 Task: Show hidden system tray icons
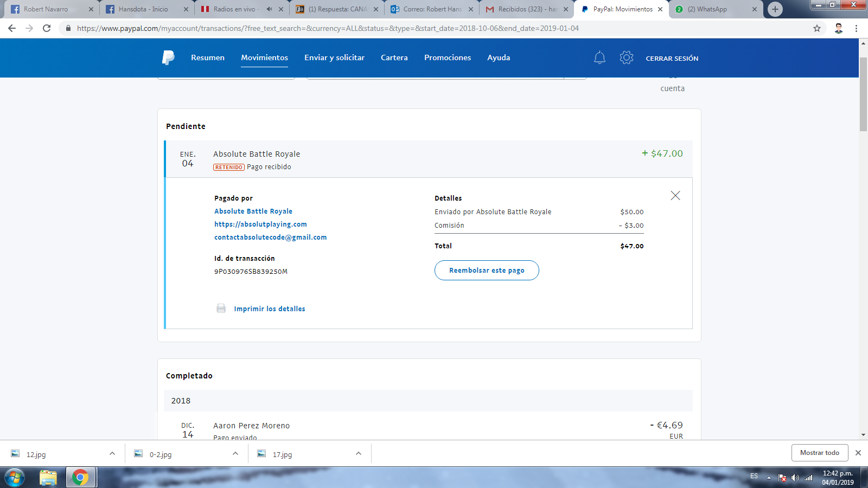[769, 478]
